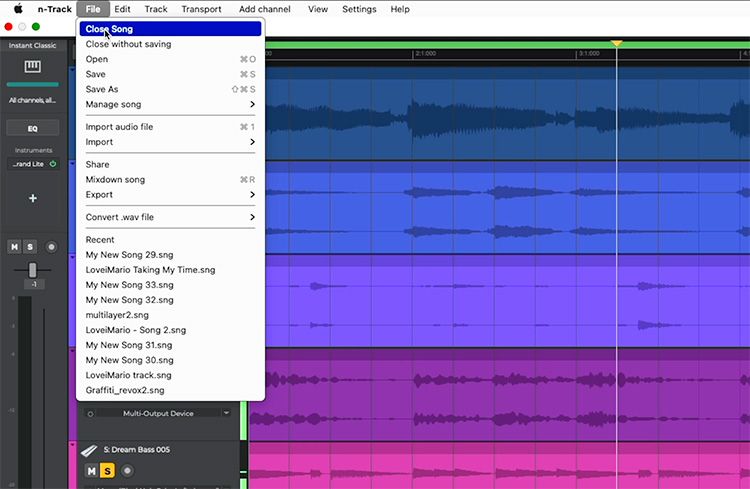Image resolution: width=750 pixels, height=489 pixels.
Task: Choose Share in the File menu
Action: point(170,165)
